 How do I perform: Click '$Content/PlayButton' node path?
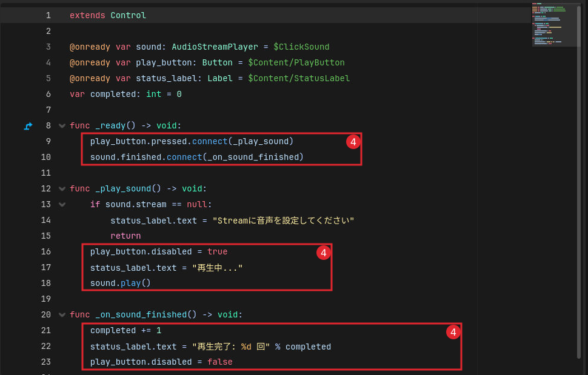pos(296,62)
